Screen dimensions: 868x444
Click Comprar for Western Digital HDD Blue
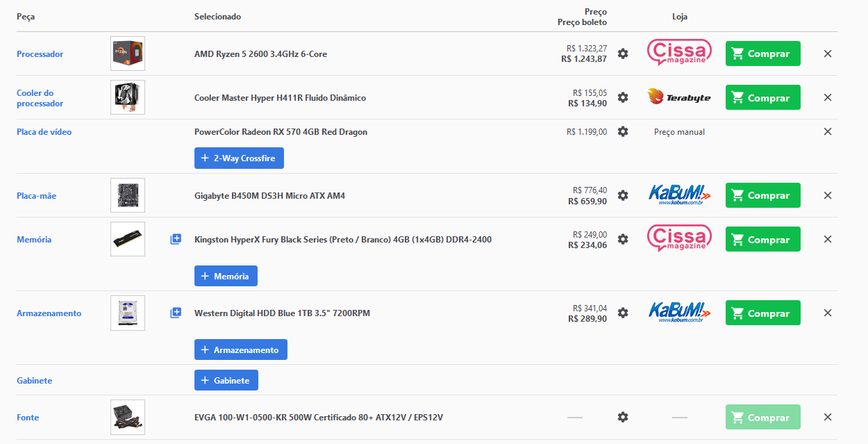tap(762, 313)
